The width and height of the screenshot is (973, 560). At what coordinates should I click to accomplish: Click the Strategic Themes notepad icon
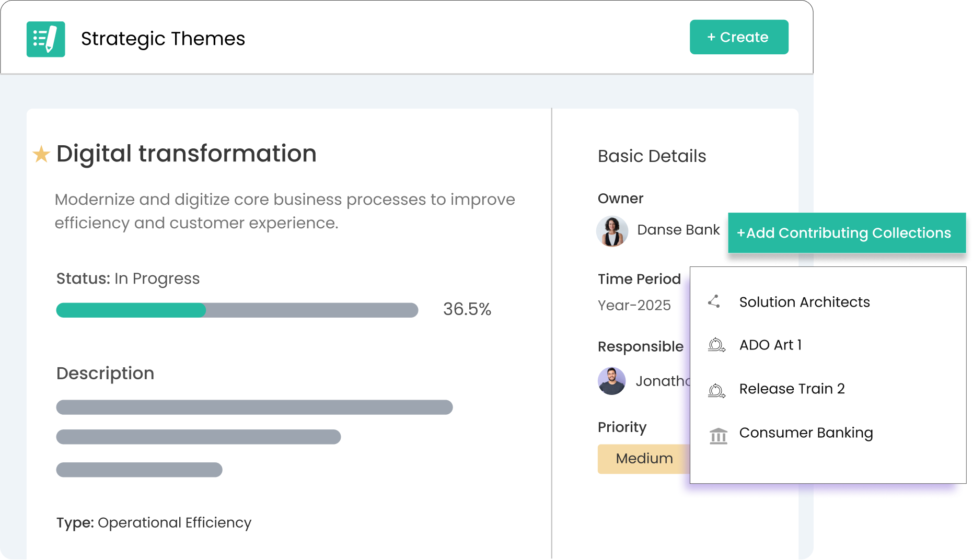tap(45, 39)
